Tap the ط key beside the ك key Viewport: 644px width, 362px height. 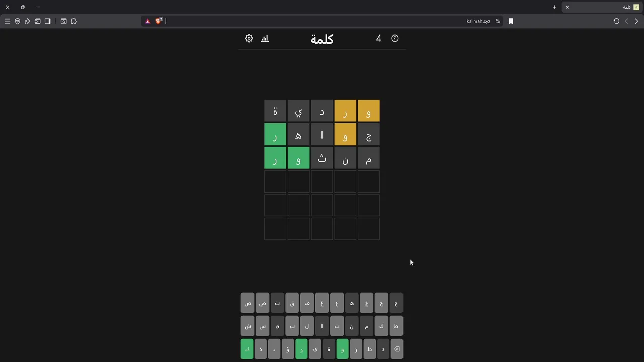[x=396, y=326]
